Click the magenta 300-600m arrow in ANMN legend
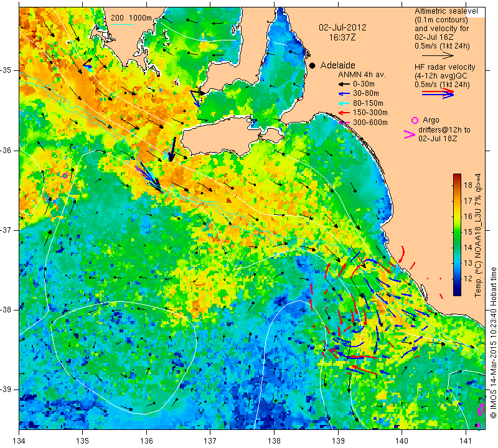 tap(344, 122)
